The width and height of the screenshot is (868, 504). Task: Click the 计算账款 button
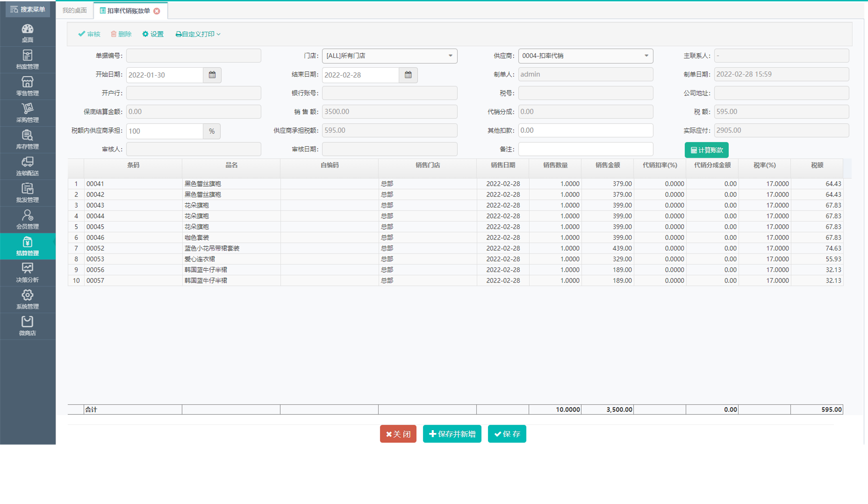pyautogui.click(x=706, y=150)
